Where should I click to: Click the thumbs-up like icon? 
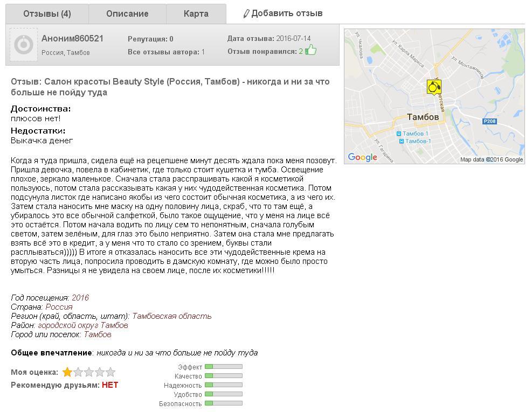(311, 51)
